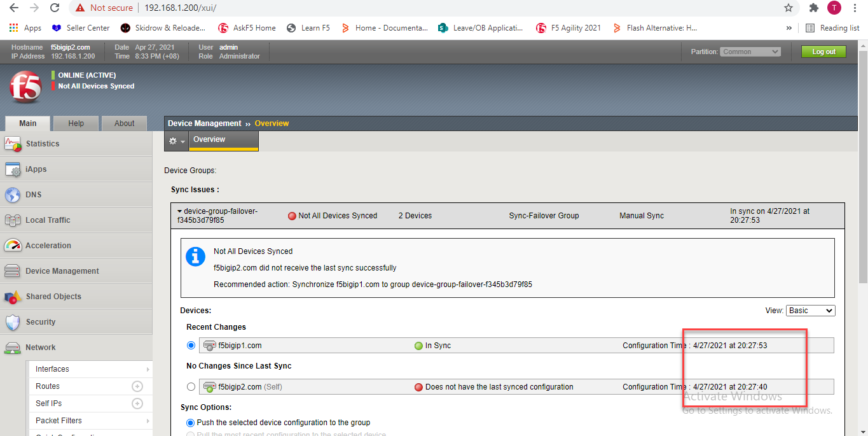Select the f5bigip1.com device radio button
868x436 pixels.
pos(191,346)
